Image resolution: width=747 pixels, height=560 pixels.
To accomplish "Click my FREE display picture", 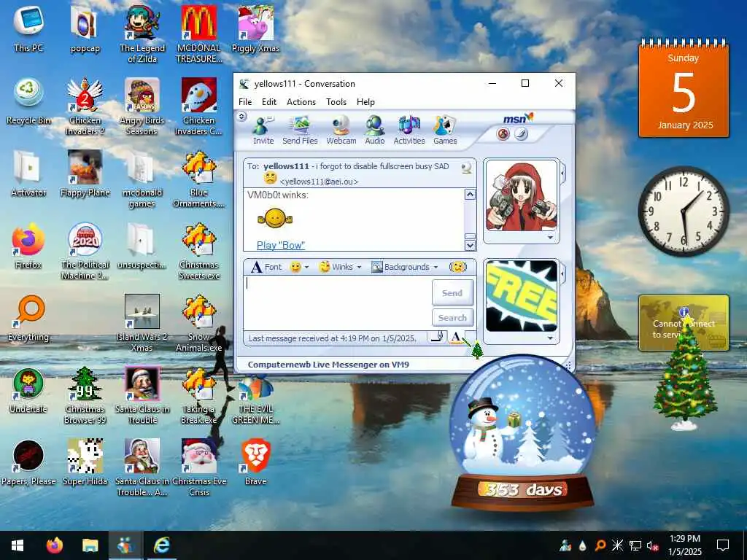I will pos(521,296).
